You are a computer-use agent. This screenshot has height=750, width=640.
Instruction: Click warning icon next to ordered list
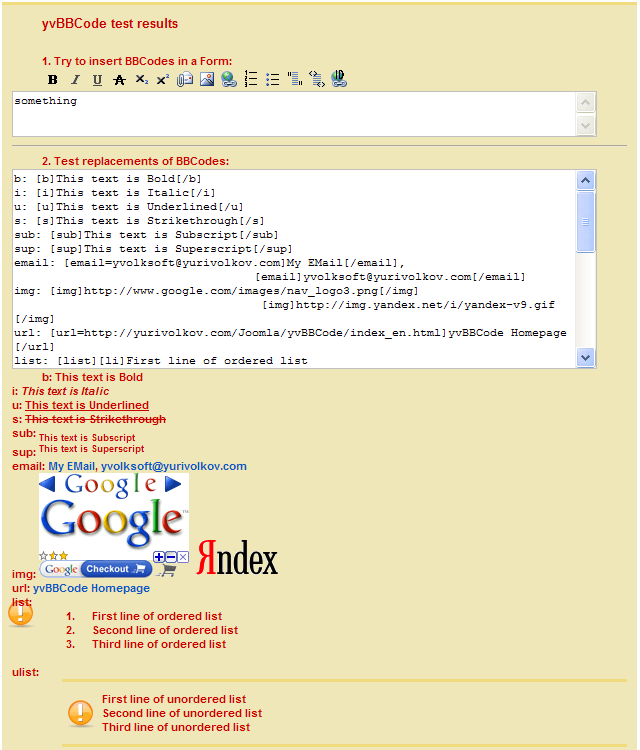click(21, 612)
